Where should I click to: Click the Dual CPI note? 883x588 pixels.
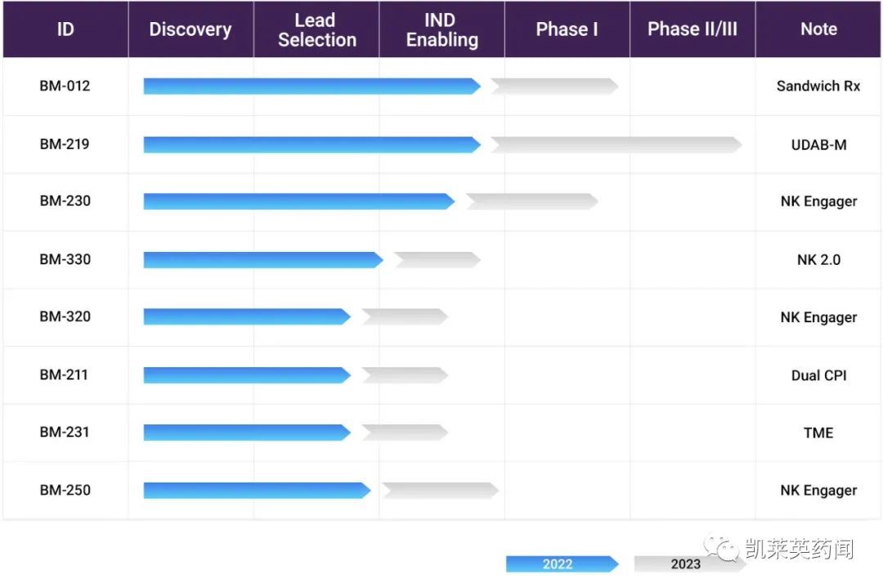pyautogui.click(x=818, y=375)
